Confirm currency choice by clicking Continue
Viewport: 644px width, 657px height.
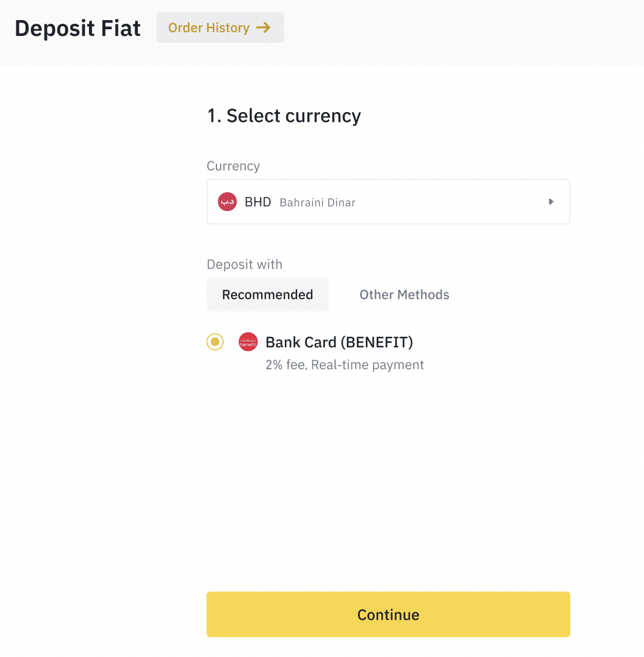388,614
